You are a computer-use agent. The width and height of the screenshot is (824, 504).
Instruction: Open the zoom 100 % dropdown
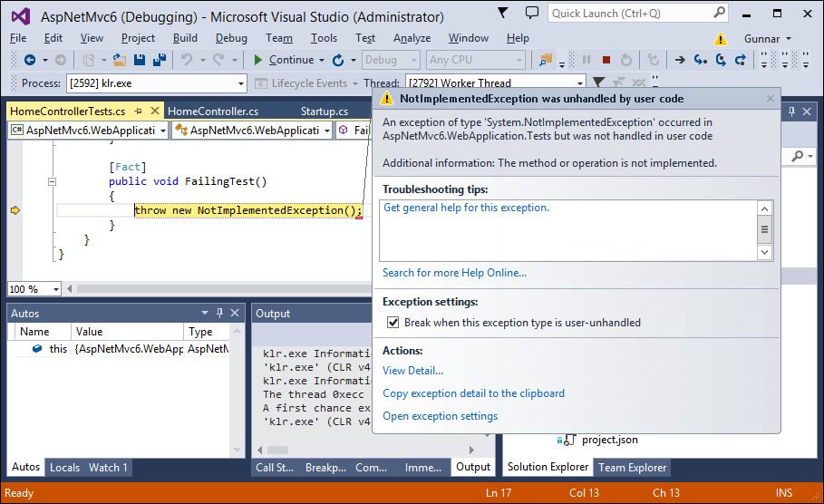(x=55, y=289)
